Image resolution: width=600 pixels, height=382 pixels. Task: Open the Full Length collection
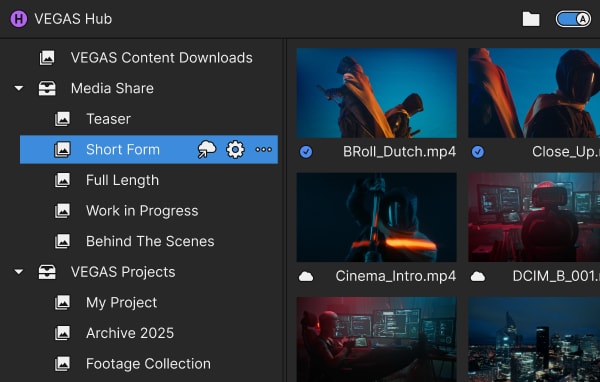122,180
